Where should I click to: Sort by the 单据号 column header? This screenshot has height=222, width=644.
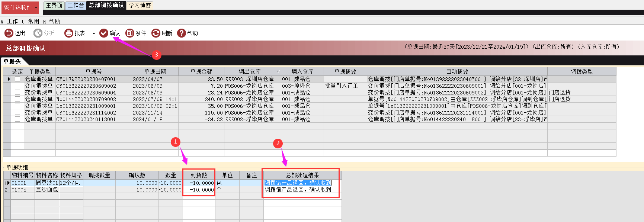pyautogui.click(x=94, y=71)
